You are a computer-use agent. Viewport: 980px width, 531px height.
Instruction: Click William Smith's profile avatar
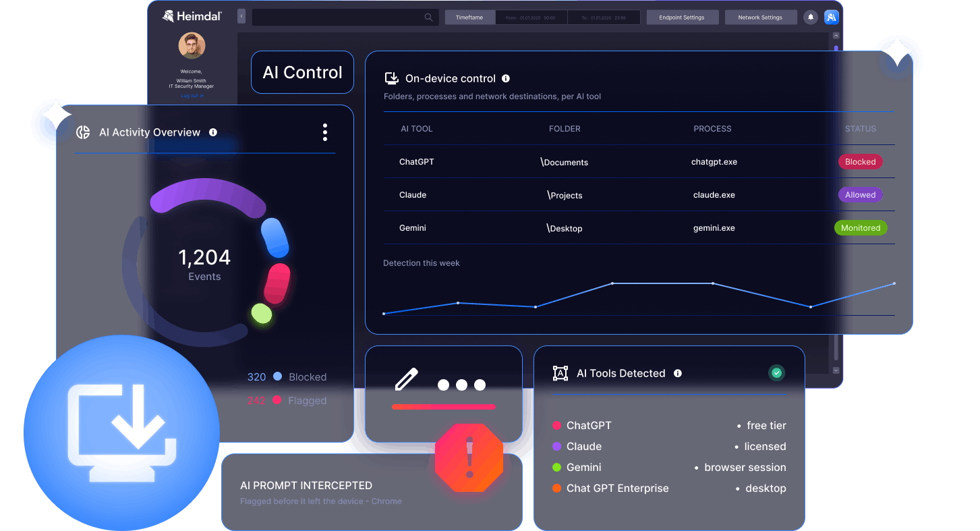[x=192, y=46]
